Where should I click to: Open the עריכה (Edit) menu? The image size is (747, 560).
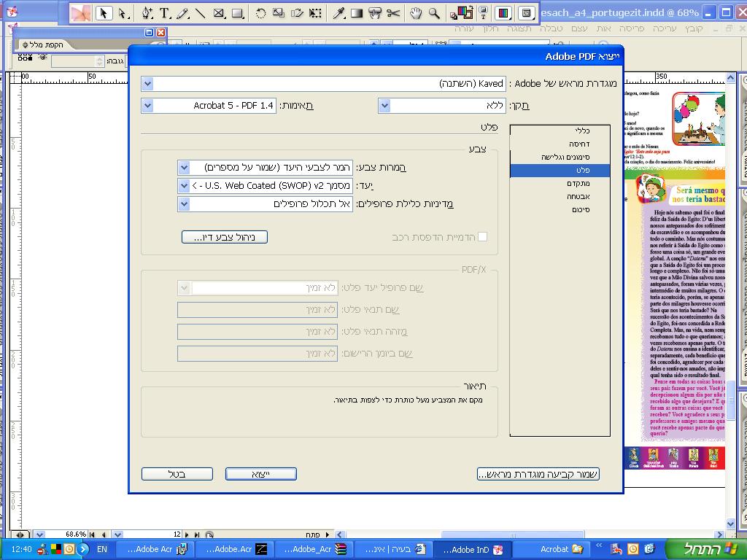coord(664,28)
